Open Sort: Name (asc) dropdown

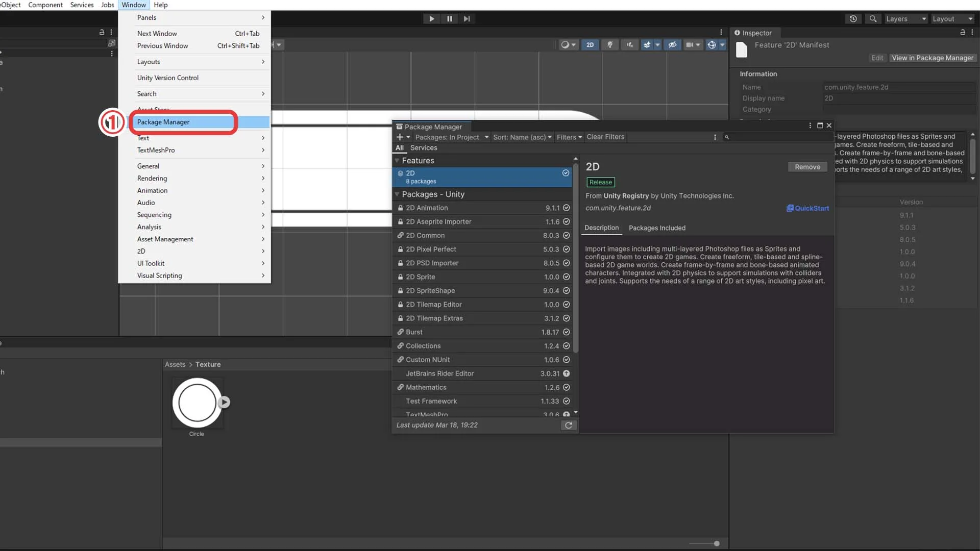[522, 137]
